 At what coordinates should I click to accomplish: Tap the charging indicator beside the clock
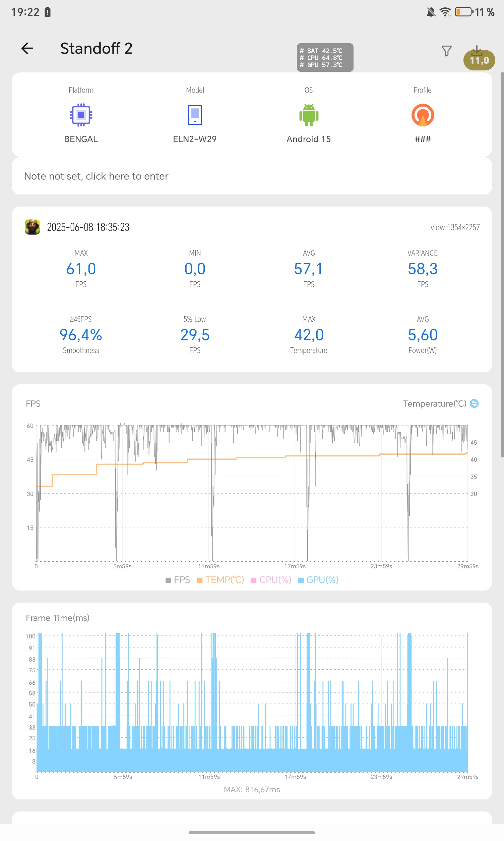click(48, 12)
